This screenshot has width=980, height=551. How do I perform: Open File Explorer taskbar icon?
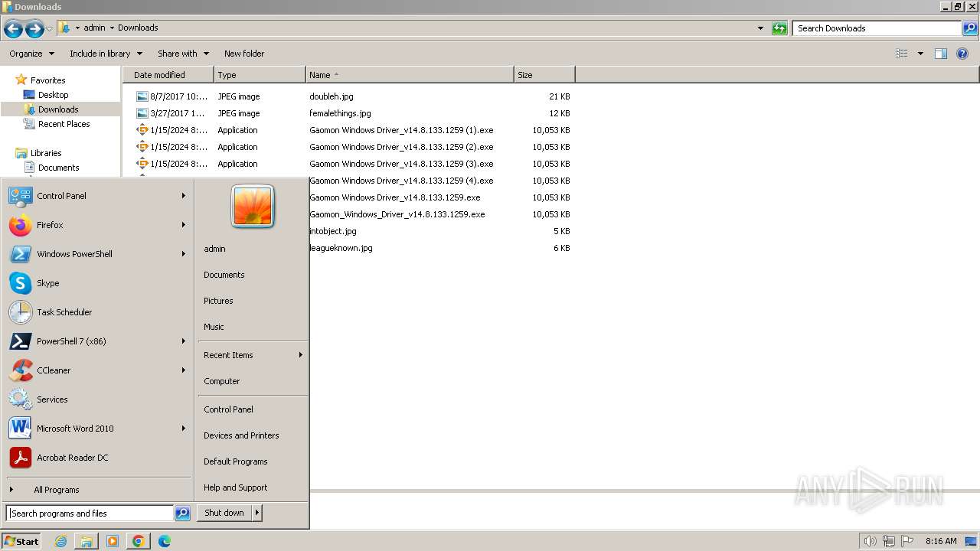[87, 541]
